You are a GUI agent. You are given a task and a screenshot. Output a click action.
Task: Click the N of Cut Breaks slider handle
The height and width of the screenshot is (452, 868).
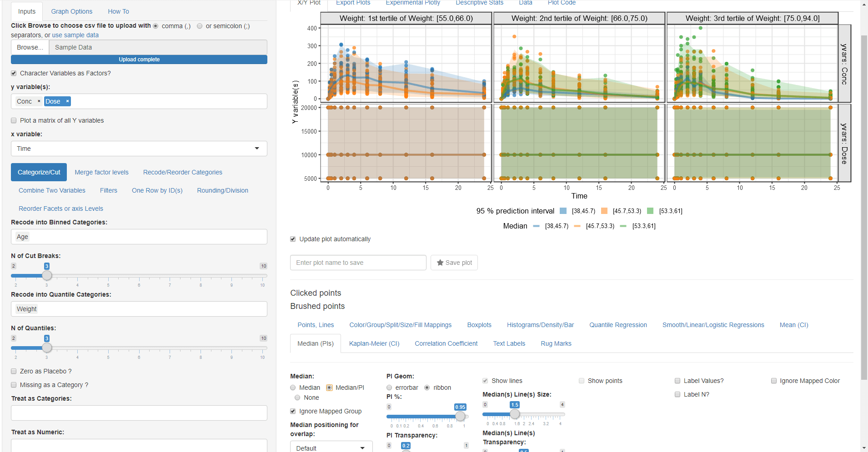coord(47,275)
